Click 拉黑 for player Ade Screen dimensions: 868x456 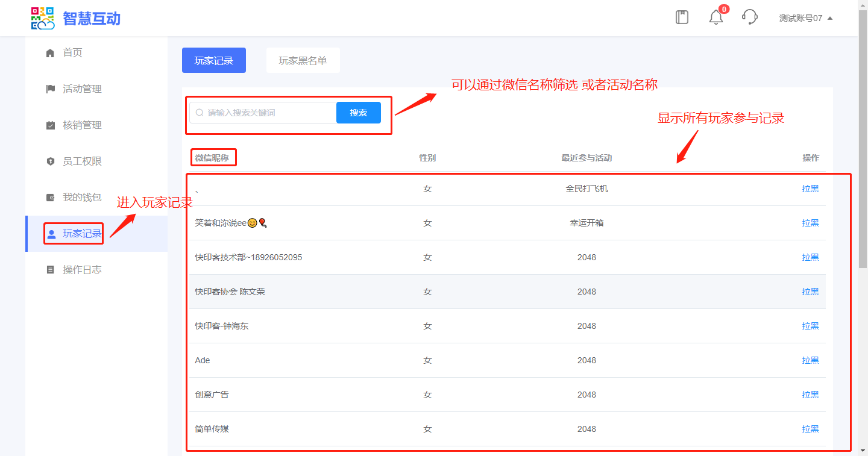[810, 360]
